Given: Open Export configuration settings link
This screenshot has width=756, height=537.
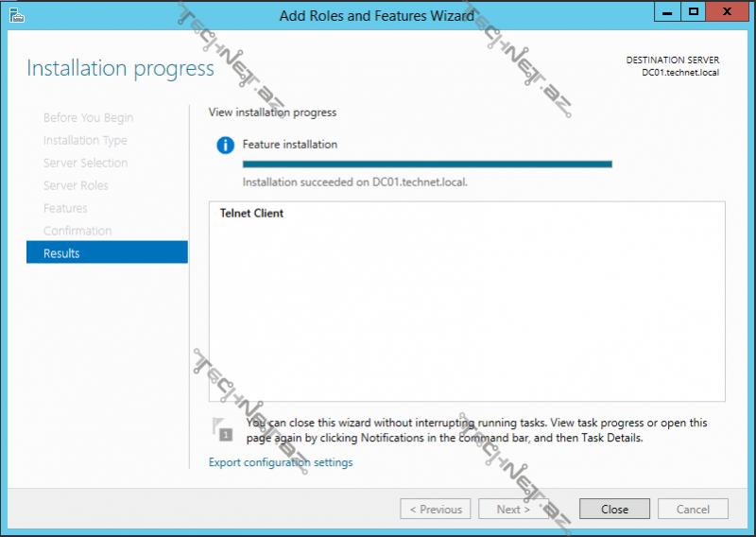Looking at the screenshot, I should point(281,462).
